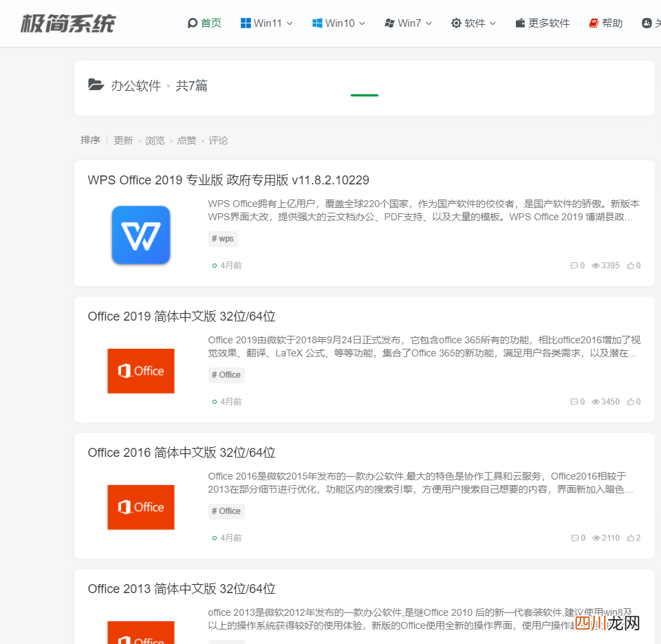
Task: Click the red book icon beside 帮助
Action: [x=594, y=23]
